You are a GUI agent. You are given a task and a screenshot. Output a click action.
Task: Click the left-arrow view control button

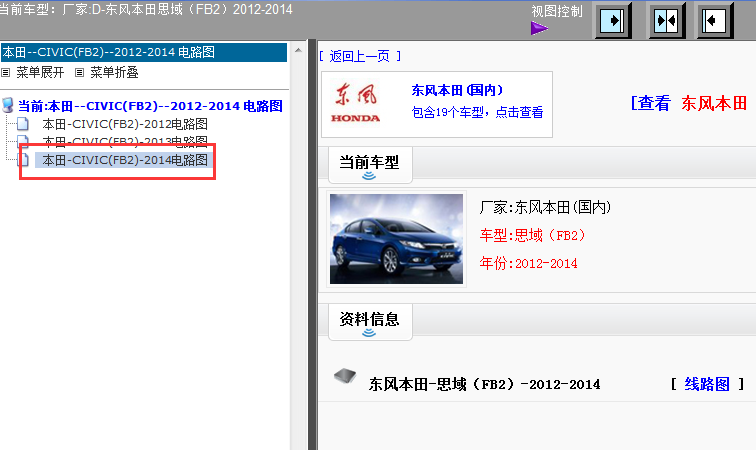coord(714,21)
